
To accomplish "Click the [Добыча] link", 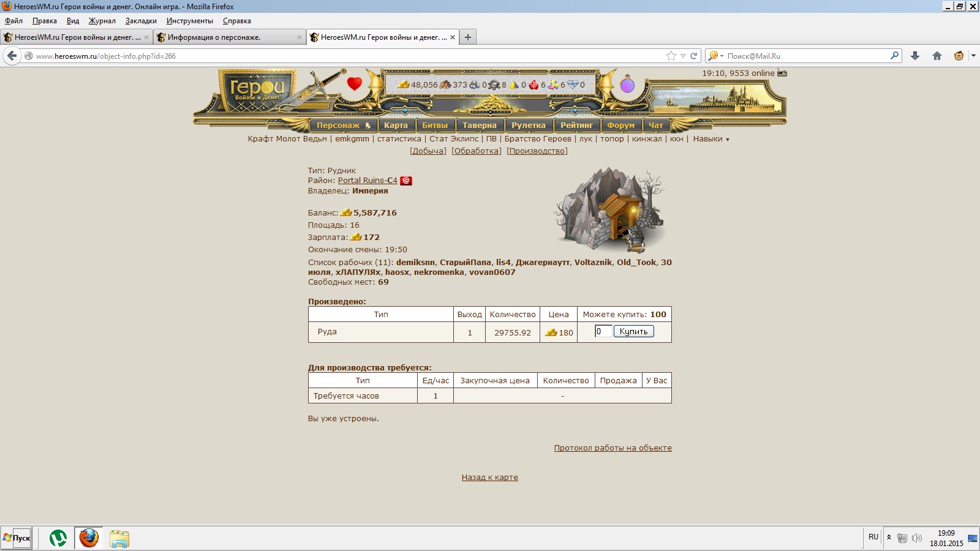I will pos(428,151).
